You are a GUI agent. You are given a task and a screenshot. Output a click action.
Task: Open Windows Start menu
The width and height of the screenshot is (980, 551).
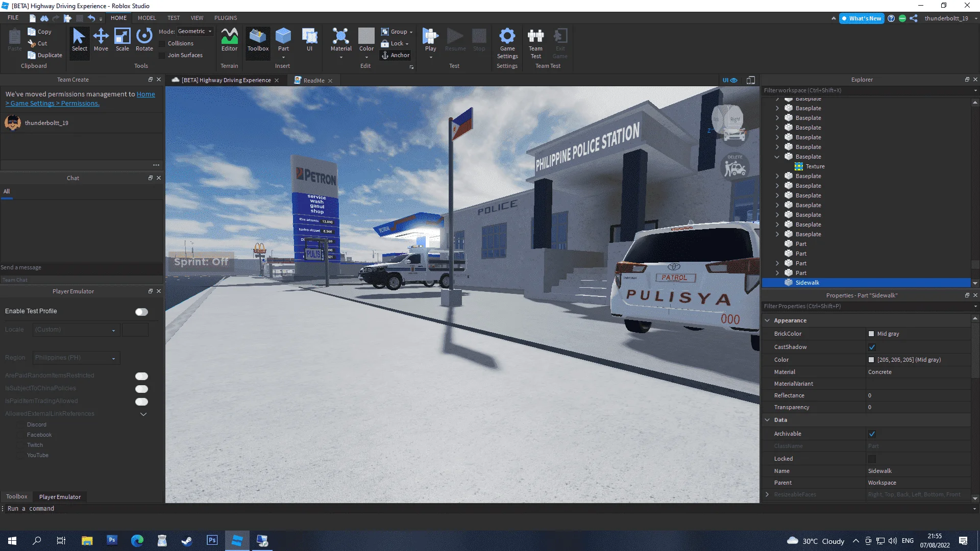click(x=12, y=541)
